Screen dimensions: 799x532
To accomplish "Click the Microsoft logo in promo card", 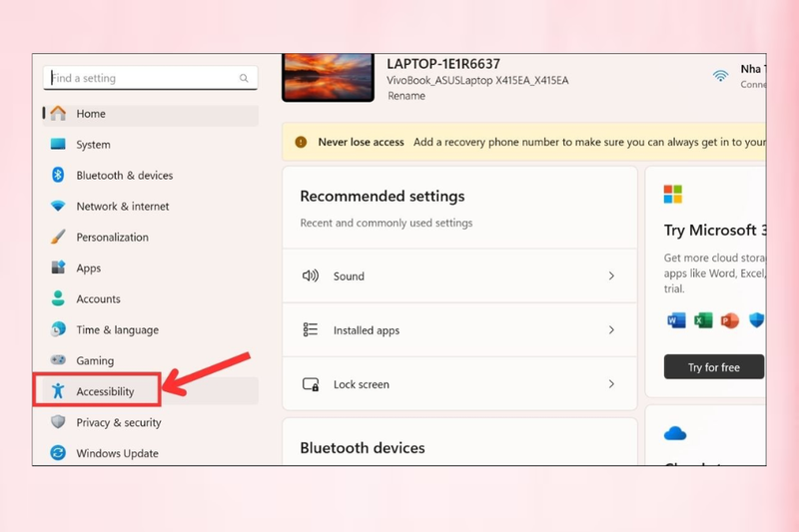I will click(x=672, y=194).
